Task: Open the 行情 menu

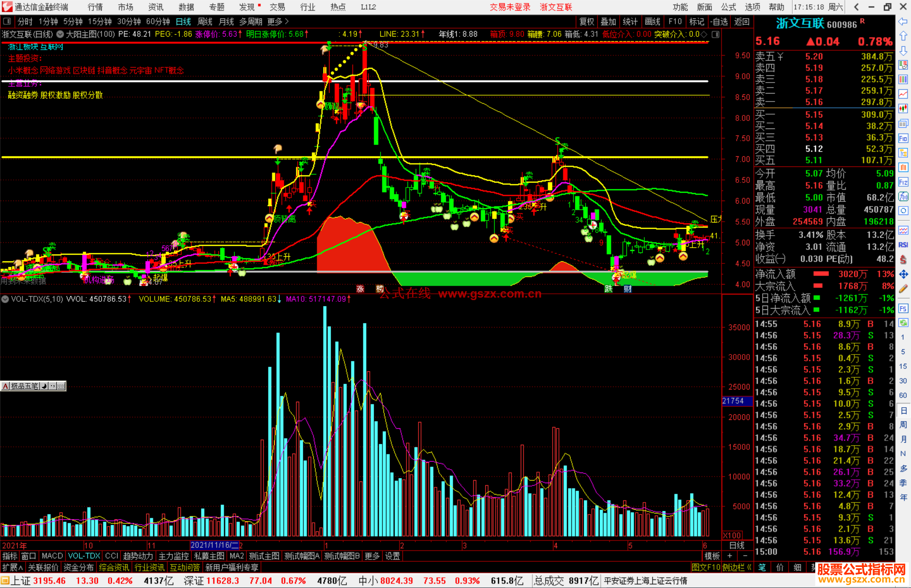Action: (x=95, y=7)
